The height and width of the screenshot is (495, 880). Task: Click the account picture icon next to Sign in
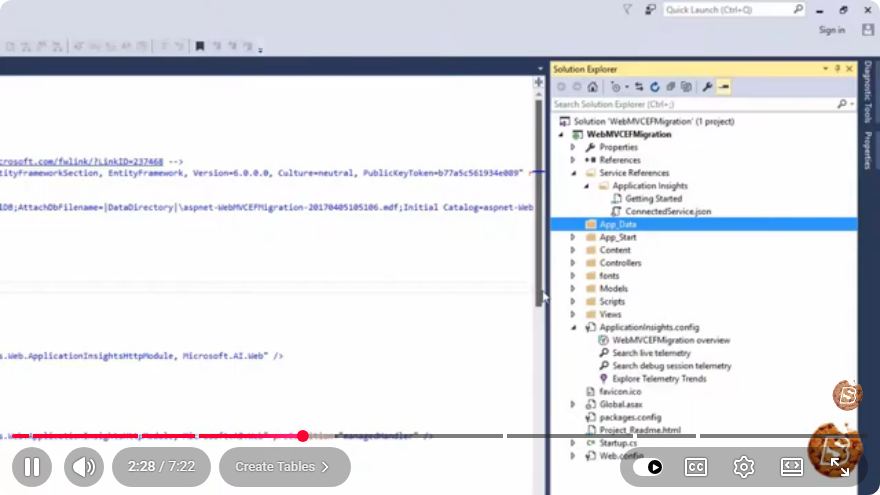click(868, 30)
